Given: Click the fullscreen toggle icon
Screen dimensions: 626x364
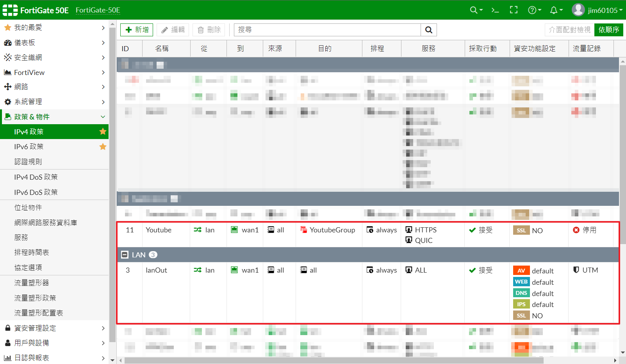Looking at the screenshot, I should pyautogui.click(x=514, y=10).
